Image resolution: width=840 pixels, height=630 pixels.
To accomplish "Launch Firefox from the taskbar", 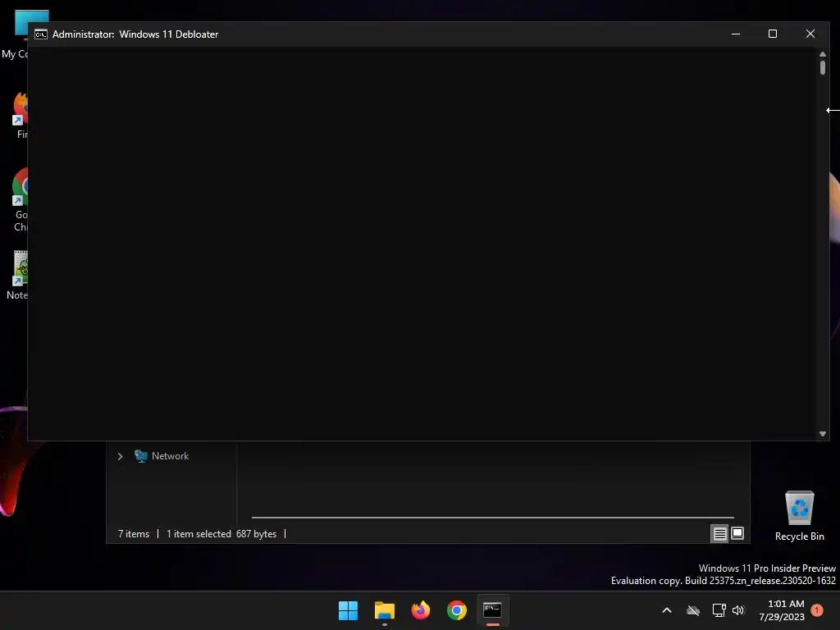I will [421, 610].
